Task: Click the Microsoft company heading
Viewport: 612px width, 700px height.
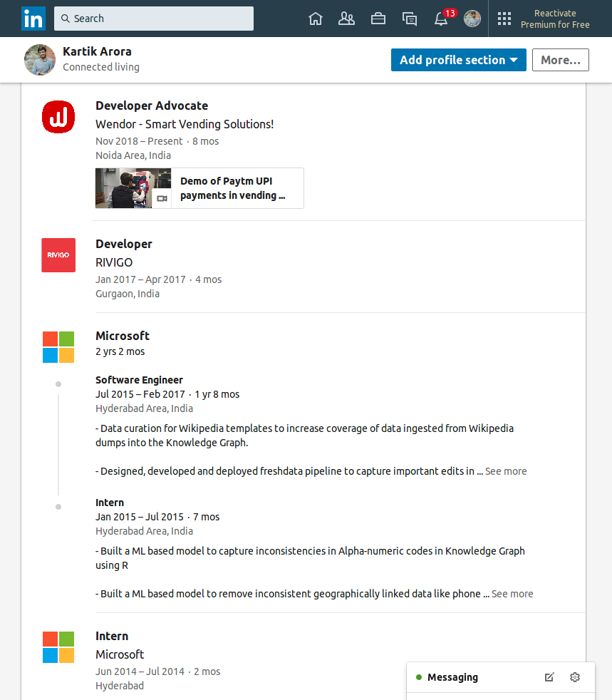Action: [123, 336]
